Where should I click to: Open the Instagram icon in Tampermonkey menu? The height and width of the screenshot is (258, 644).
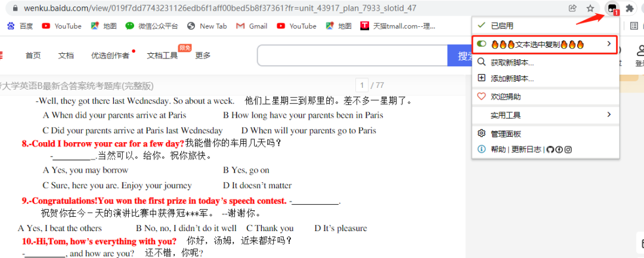(568, 149)
